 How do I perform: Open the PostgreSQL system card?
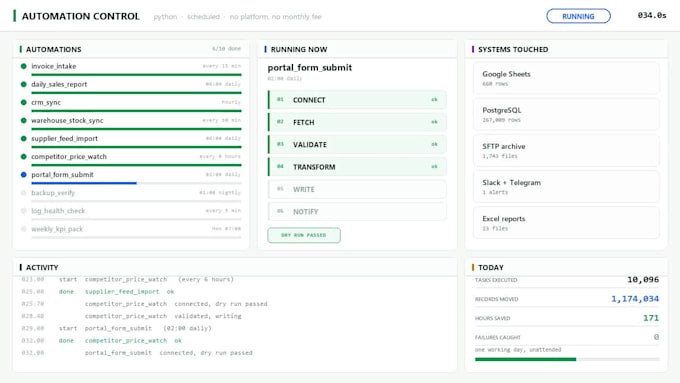point(566,114)
